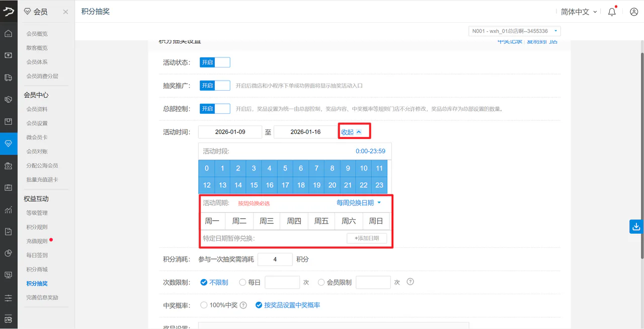Open the sliders settings icon in the rail

tap(9, 297)
